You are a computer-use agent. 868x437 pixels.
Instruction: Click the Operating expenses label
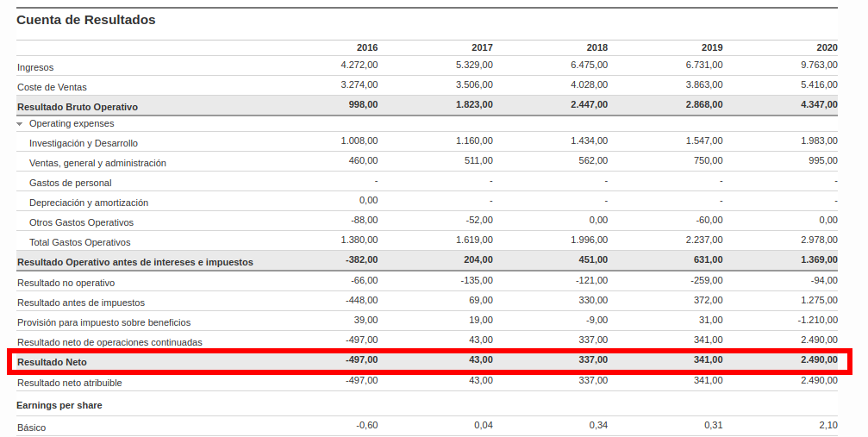pos(72,124)
